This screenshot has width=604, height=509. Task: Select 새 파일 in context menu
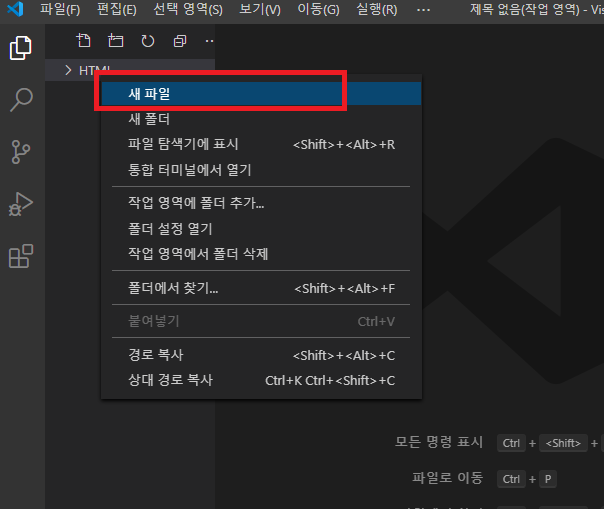pyautogui.click(x=261, y=94)
